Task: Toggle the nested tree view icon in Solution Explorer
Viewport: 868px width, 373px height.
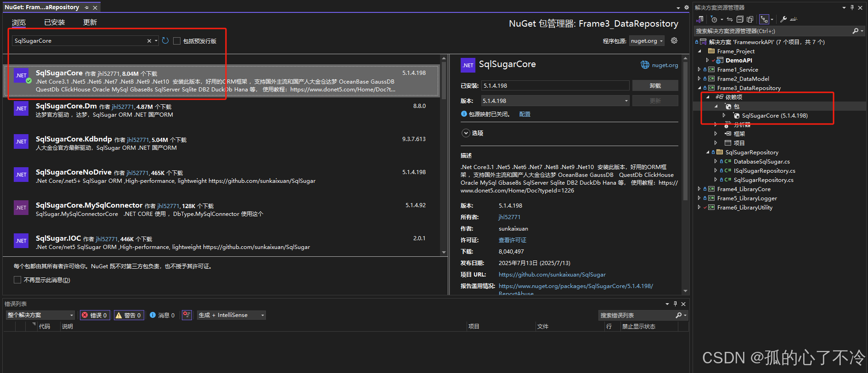Action: (x=764, y=19)
